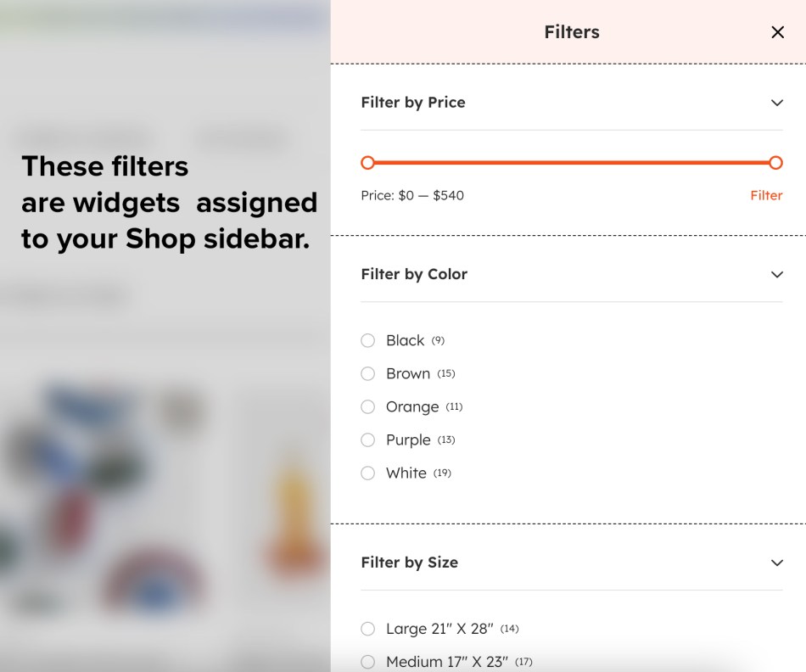Click the orange price range track

coord(572,163)
